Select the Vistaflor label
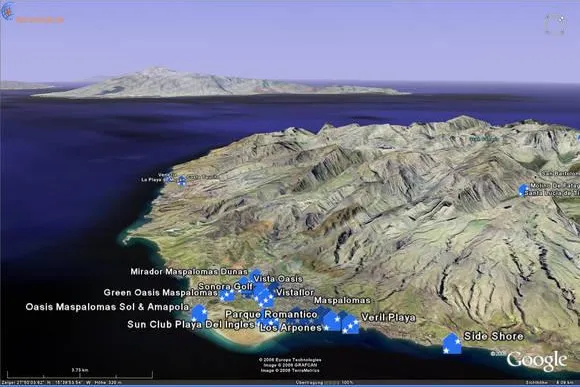 click(x=295, y=292)
